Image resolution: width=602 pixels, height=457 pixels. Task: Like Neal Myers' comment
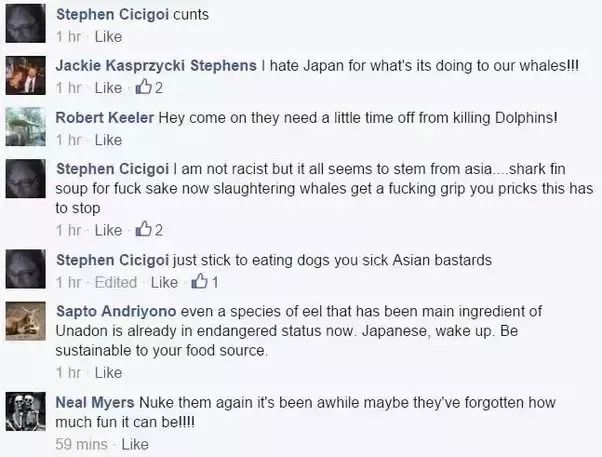point(135,444)
